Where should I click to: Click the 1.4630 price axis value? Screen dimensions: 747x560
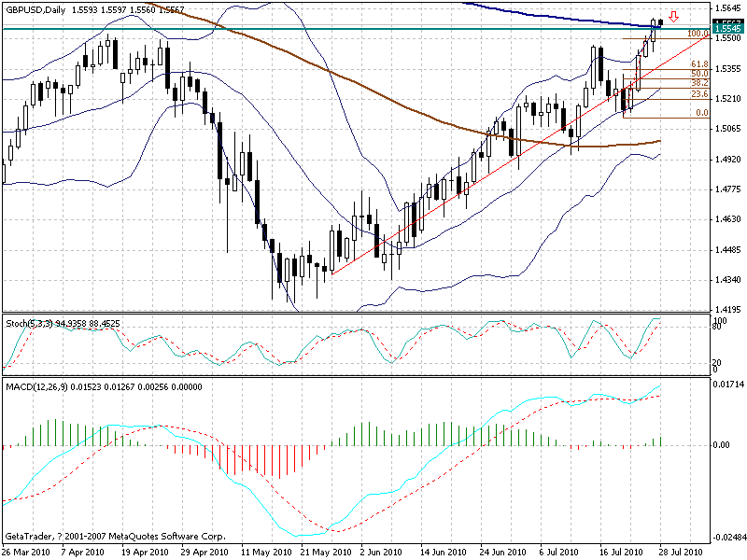point(727,219)
